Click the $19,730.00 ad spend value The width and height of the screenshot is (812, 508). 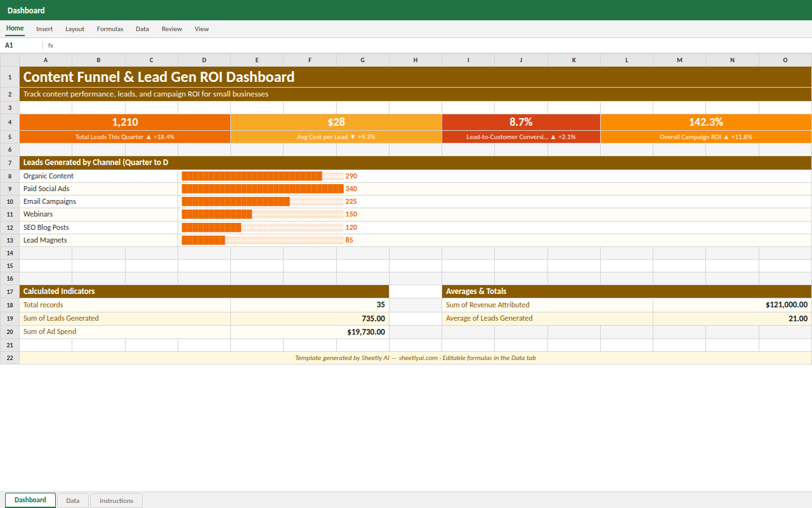click(x=310, y=331)
